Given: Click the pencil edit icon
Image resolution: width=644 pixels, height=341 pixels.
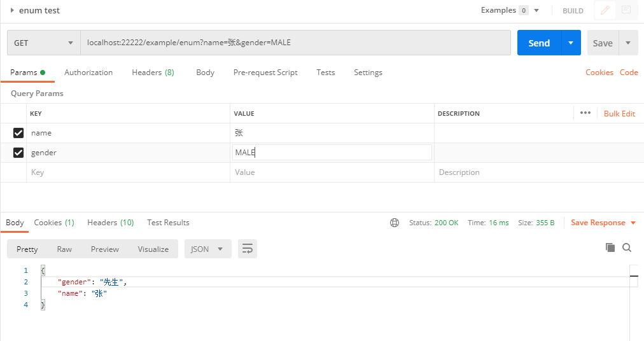Looking at the screenshot, I should (x=605, y=10).
